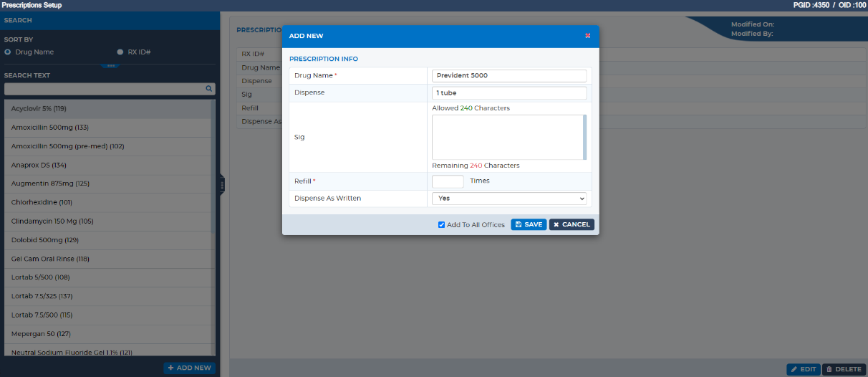This screenshot has width=868, height=377.
Task: Click the panel collapse handle on the sidebar edge
Action: pos(222,184)
